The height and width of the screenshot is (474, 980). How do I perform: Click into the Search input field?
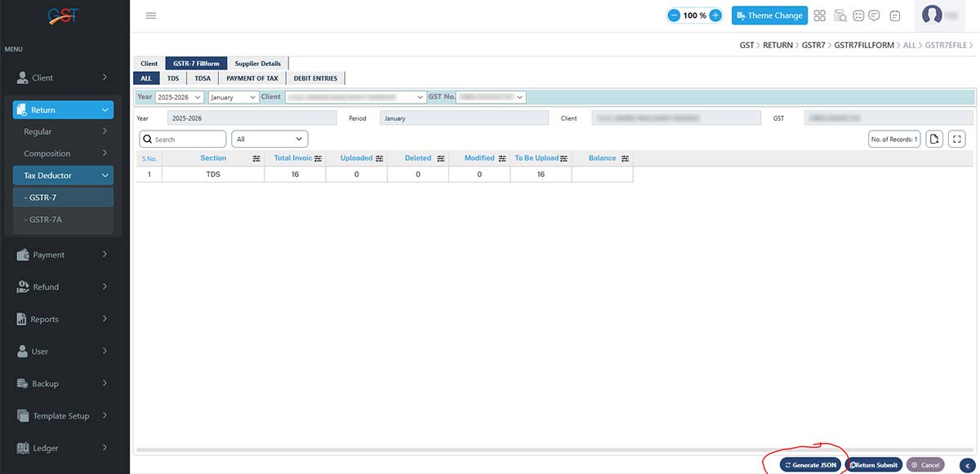click(188, 140)
